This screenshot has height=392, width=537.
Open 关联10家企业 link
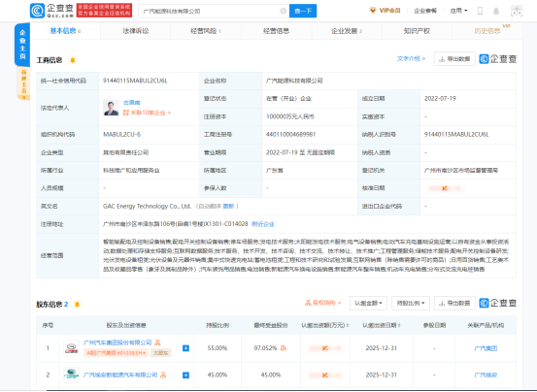(147, 113)
